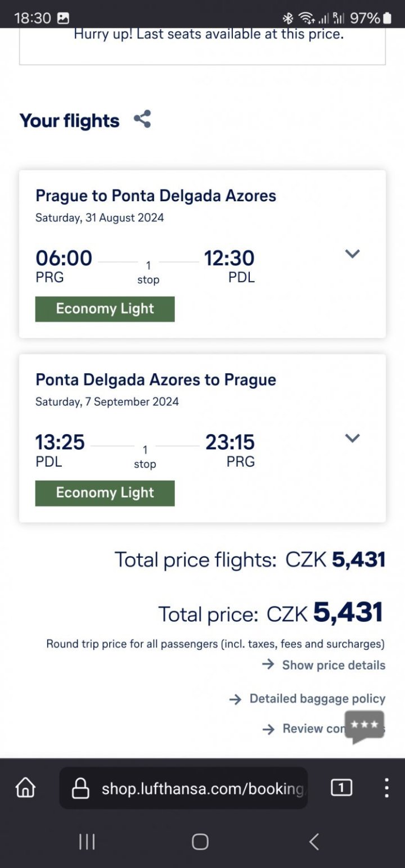Screen dimensions: 405x868
Task: Tap the shop.lufthansa.com address bar
Action: pyautogui.click(x=201, y=788)
